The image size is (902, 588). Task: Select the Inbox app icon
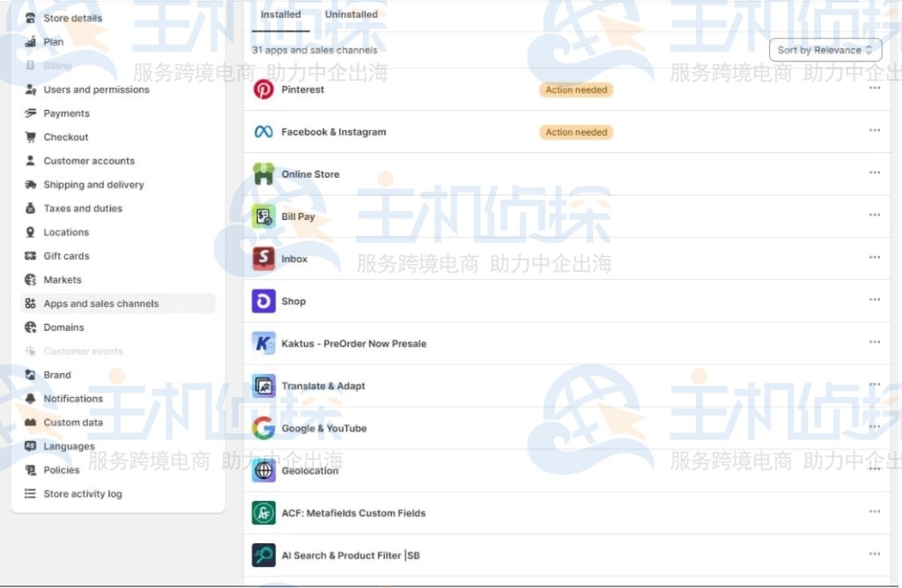click(x=263, y=258)
